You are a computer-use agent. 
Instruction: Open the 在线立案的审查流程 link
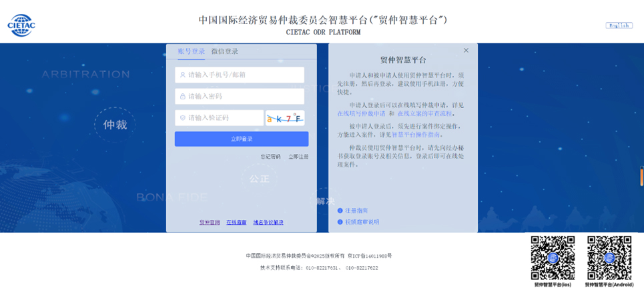[x=424, y=113]
